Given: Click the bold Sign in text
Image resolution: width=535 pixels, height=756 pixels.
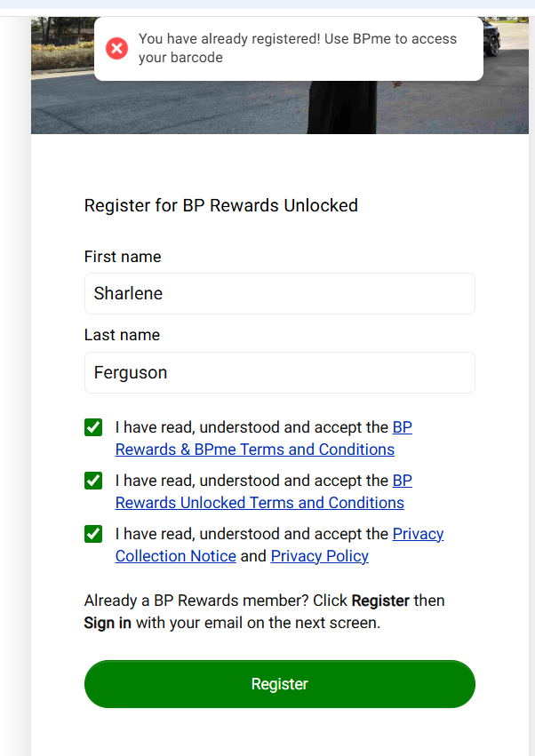Looking at the screenshot, I should (108, 623).
